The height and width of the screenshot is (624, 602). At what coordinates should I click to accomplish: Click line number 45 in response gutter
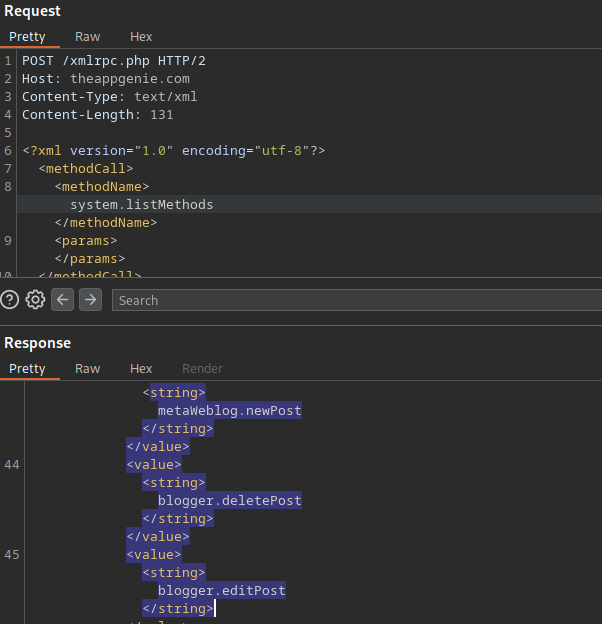coord(12,554)
